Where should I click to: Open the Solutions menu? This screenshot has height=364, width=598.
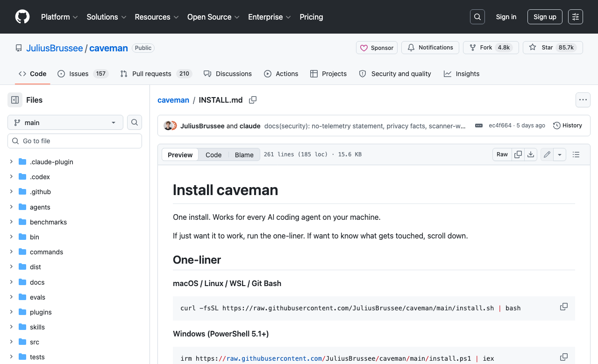click(x=107, y=17)
